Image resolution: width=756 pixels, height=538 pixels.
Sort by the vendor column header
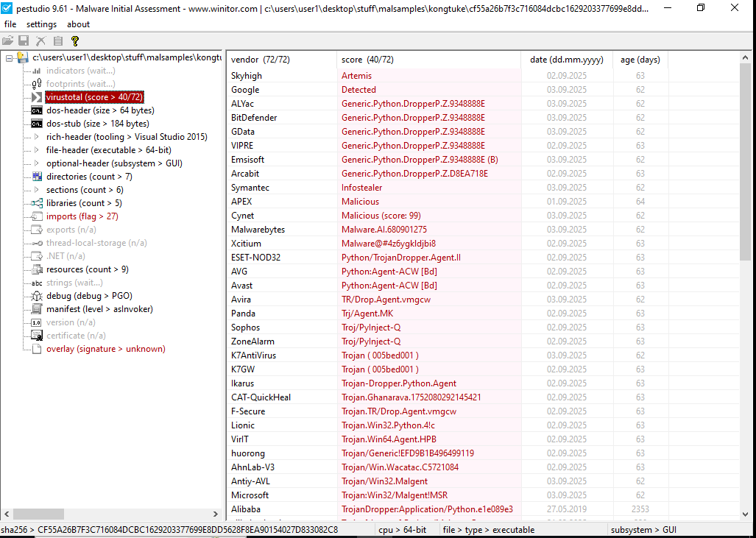point(282,60)
